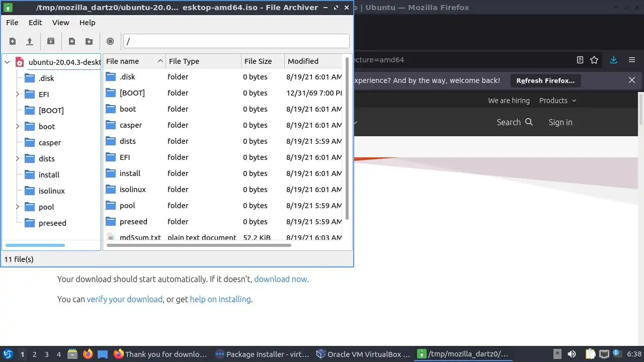
Task: Click folder icon of .disk in file list
Action: [111, 77]
